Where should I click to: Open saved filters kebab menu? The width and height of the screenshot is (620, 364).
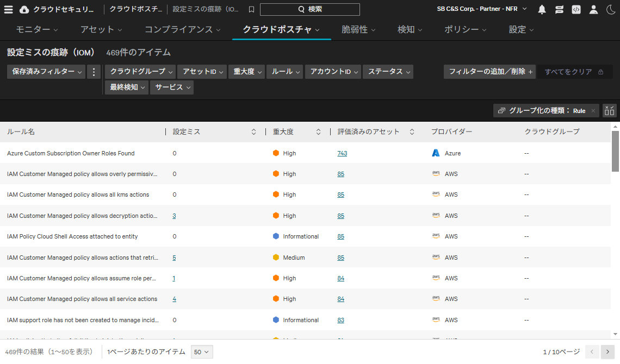coord(94,72)
